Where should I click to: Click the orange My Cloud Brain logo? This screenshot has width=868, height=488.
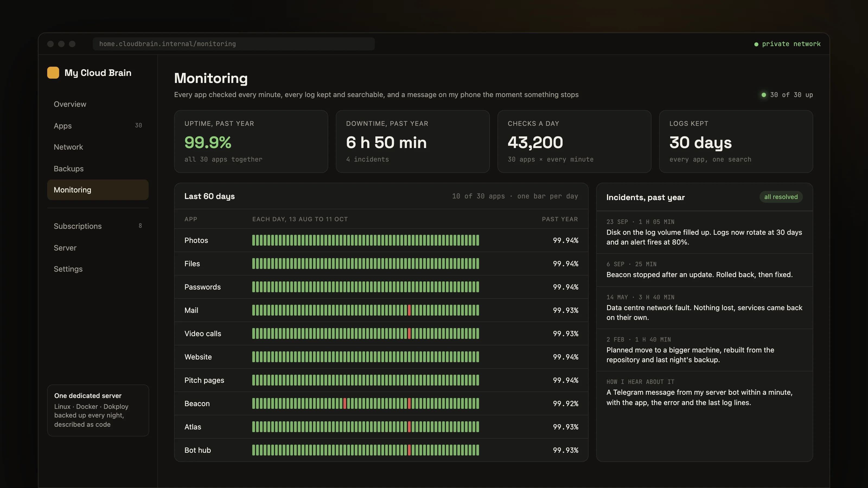pyautogui.click(x=53, y=73)
